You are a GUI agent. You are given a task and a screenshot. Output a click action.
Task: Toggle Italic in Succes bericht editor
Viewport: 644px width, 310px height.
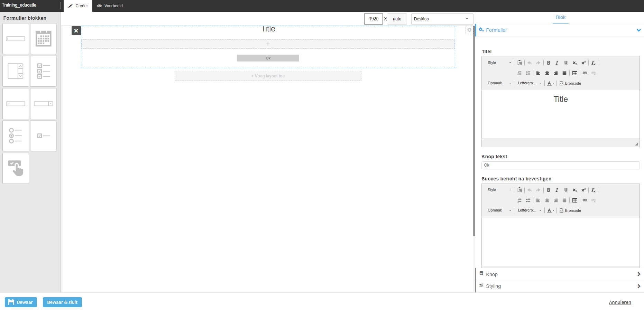coord(557,190)
